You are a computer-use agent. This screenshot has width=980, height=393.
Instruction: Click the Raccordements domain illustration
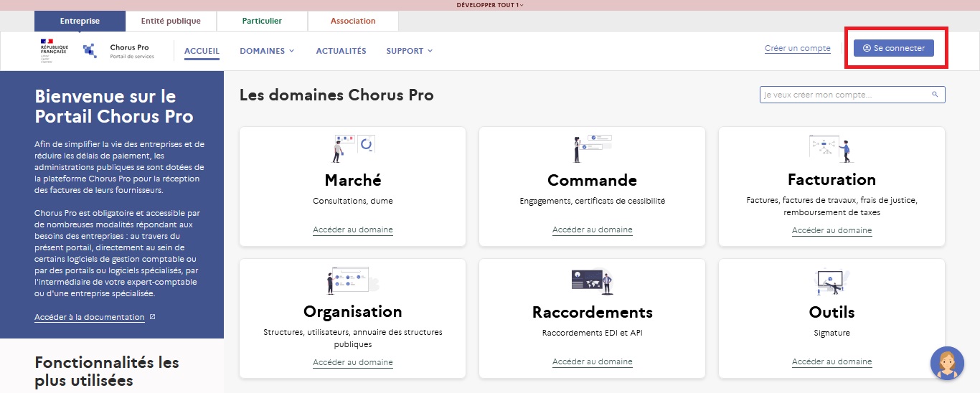coord(592,280)
